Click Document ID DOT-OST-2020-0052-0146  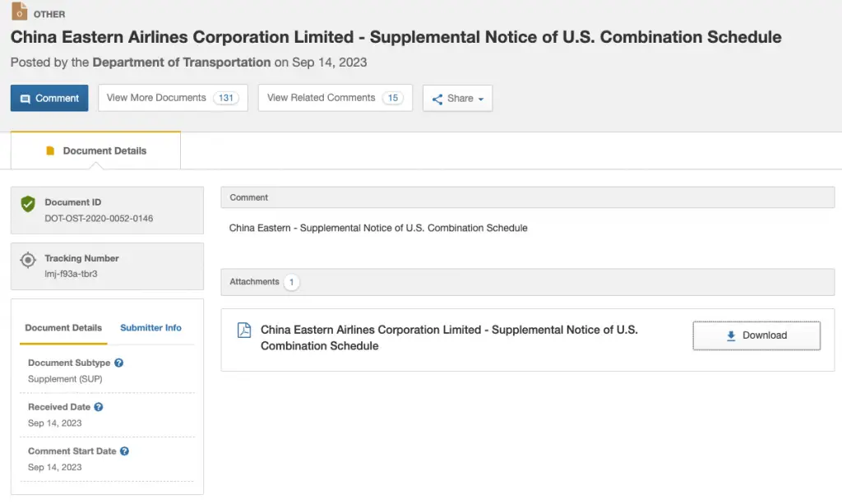[x=99, y=219]
